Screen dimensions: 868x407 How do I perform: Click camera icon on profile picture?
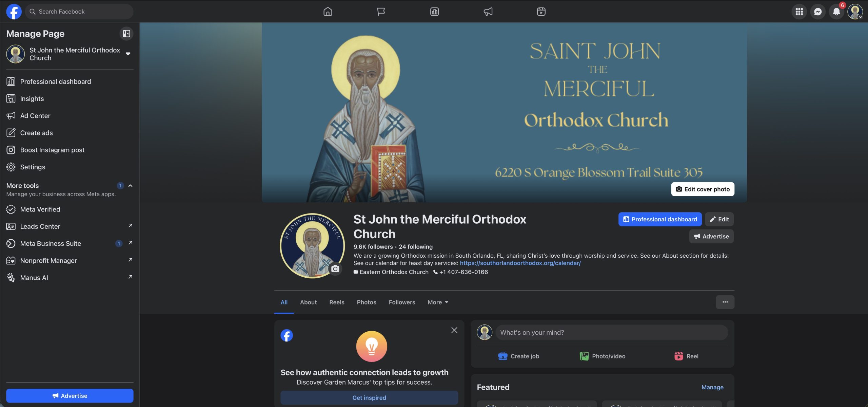[335, 269]
